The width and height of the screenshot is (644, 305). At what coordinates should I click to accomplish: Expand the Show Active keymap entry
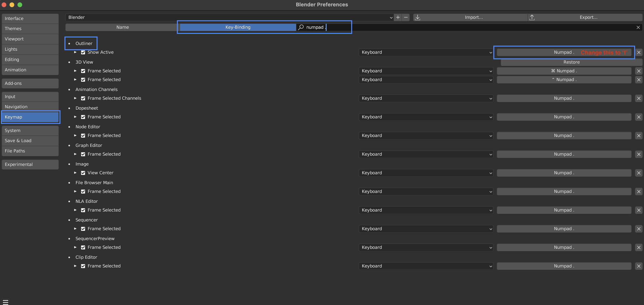(x=75, y=52)
